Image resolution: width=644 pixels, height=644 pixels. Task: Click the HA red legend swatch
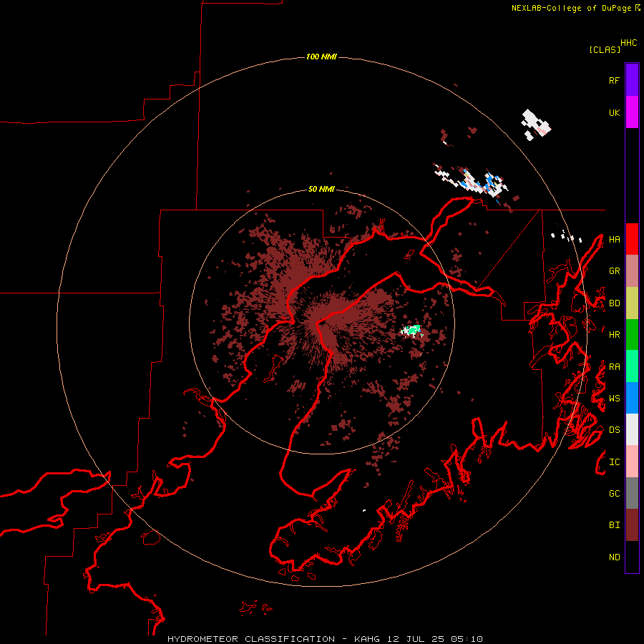(632, 239)
